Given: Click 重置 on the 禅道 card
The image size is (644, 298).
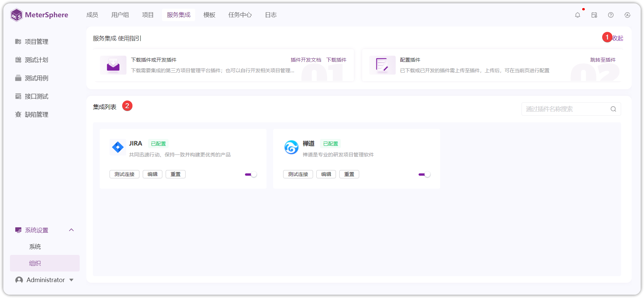Looking at the screenshot, I should click(349, 174).
